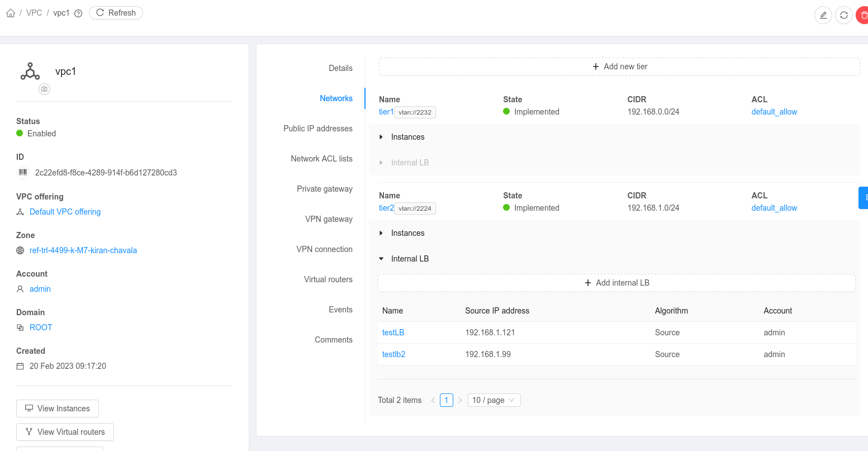Screen dimensions: 868x451
Task: Open the help question mark icon beside vpc1
Action: coord(78,12)
